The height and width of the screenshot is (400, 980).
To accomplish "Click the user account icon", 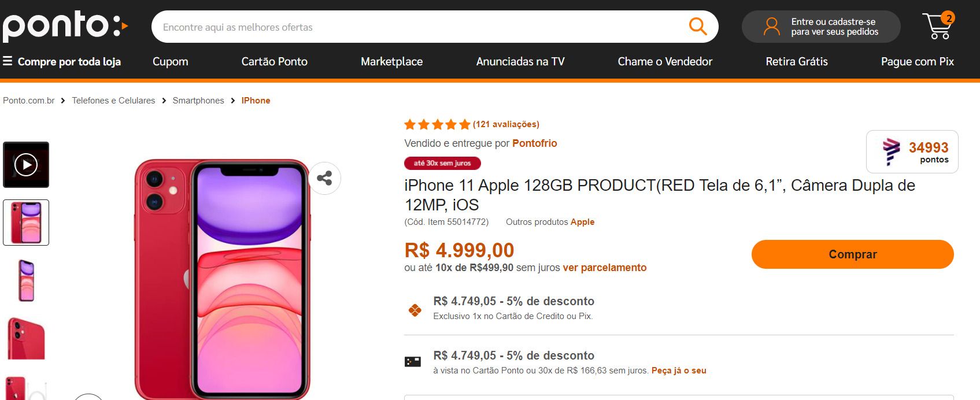I will pyautogui.click(x=771, y=27).
